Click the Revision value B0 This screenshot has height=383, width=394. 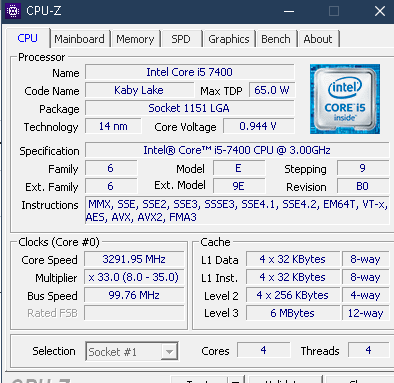[x=363, y=186]
